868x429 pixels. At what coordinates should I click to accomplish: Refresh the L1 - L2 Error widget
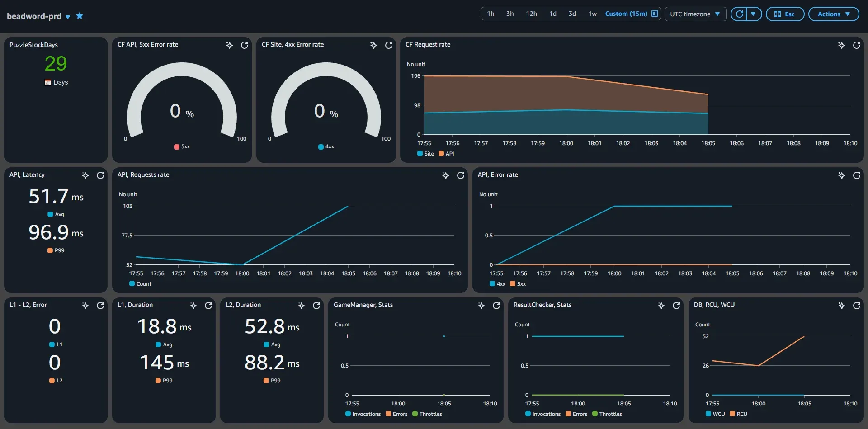pyautogui.click(x=100, y=306)
